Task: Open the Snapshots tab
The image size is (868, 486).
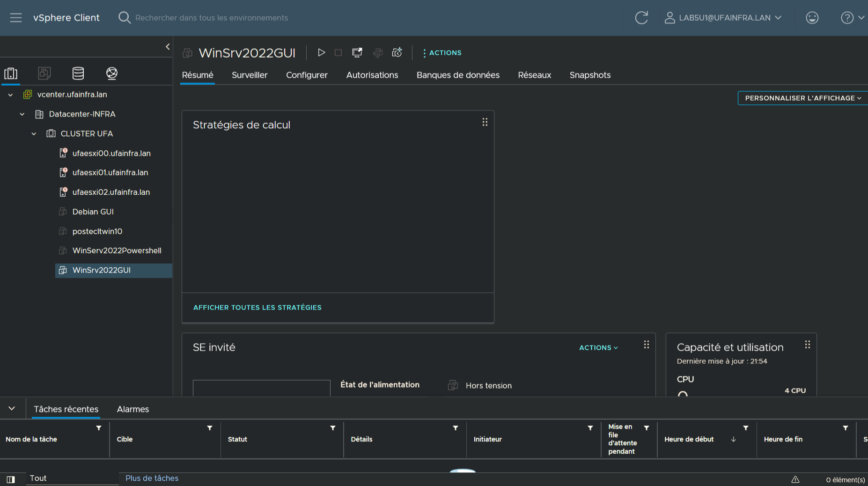Action: coord(590,75)
